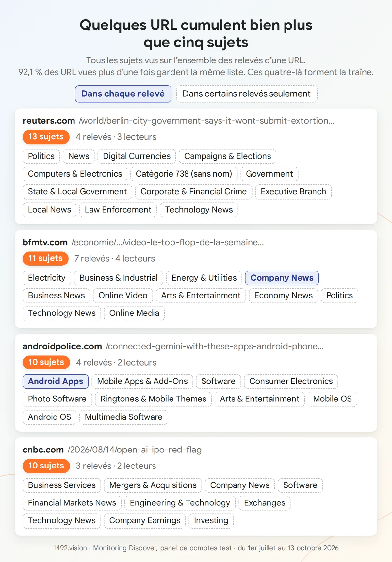Image resolution: width=392 pixels, height=562 pixels.
Task: Click the "Dans certains relevés seulement" legend chip
Action: [247, 94]
